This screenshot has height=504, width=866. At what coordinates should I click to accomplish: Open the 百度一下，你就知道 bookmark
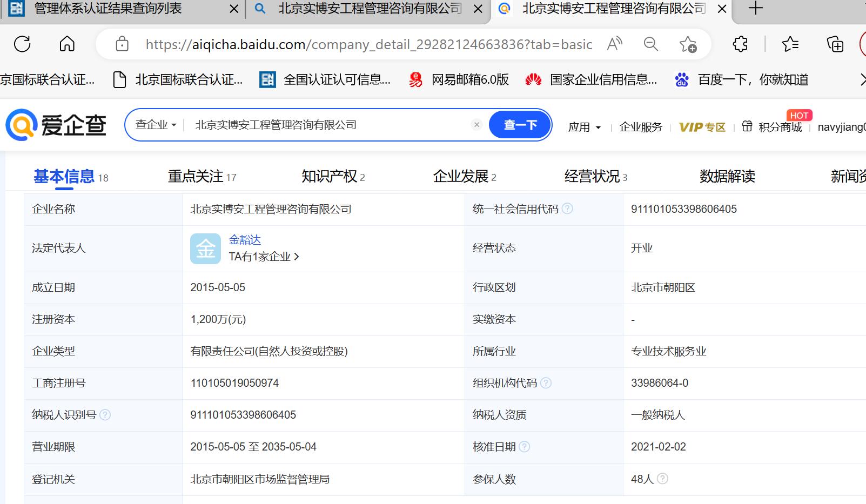click(x=742, y=80)
